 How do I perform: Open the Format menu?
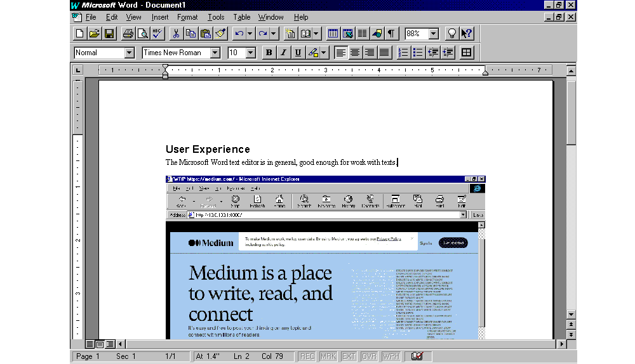pos(187,17)
